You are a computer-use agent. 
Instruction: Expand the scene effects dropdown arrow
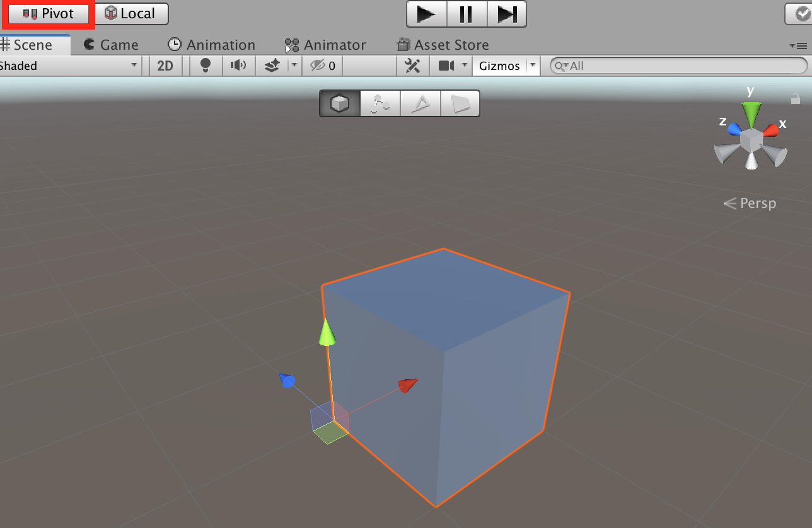294,66
